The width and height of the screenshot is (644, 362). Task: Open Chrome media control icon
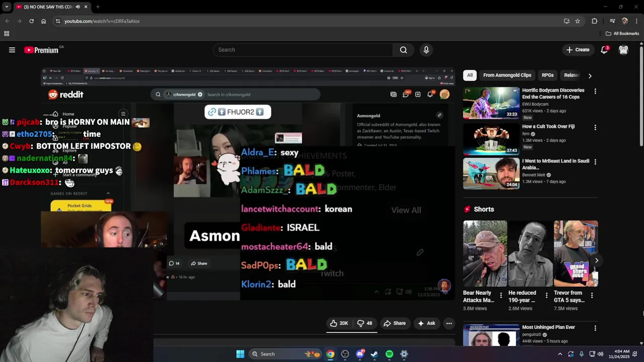click(x=612, y=21)
